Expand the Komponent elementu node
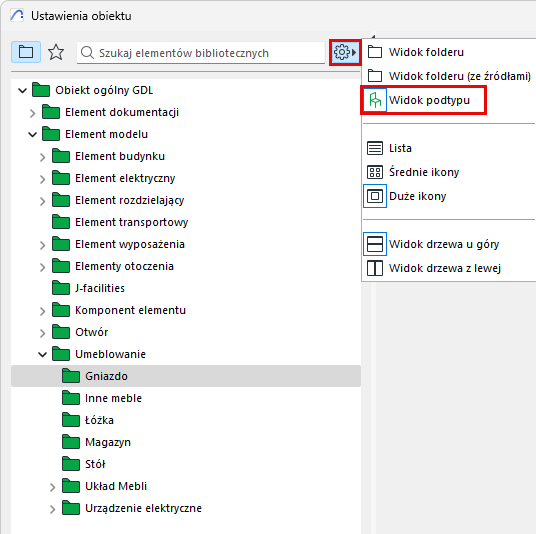This screenshot has height=534, width=536. (x=42, y=311)
